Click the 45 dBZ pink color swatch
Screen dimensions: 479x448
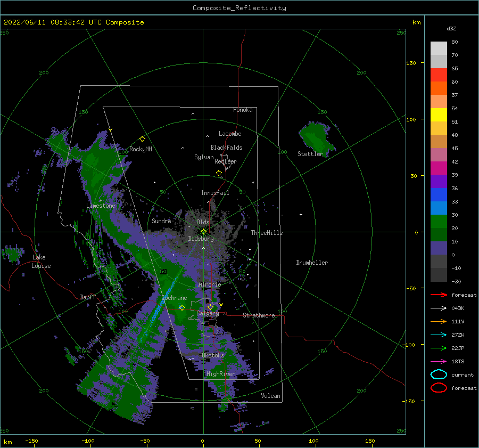(439, 154)
